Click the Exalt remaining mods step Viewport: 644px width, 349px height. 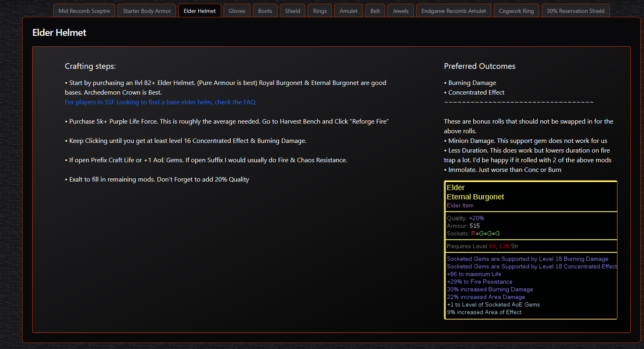coord(157,180)
